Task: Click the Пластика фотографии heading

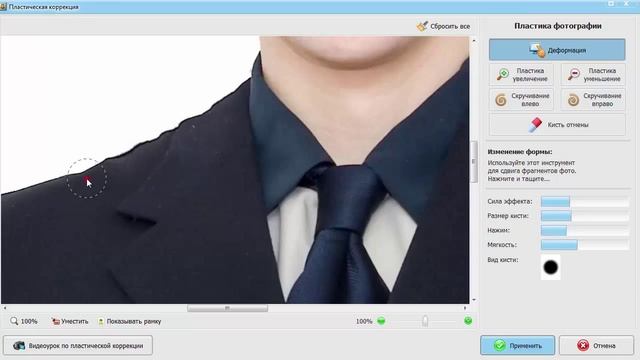Action: click(x=558, y=26)
